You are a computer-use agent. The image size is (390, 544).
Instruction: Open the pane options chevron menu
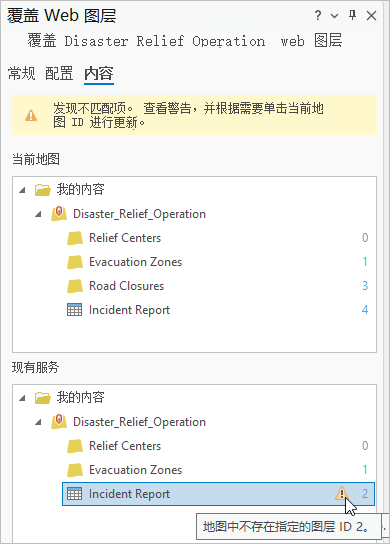click(x=334, y=16)
